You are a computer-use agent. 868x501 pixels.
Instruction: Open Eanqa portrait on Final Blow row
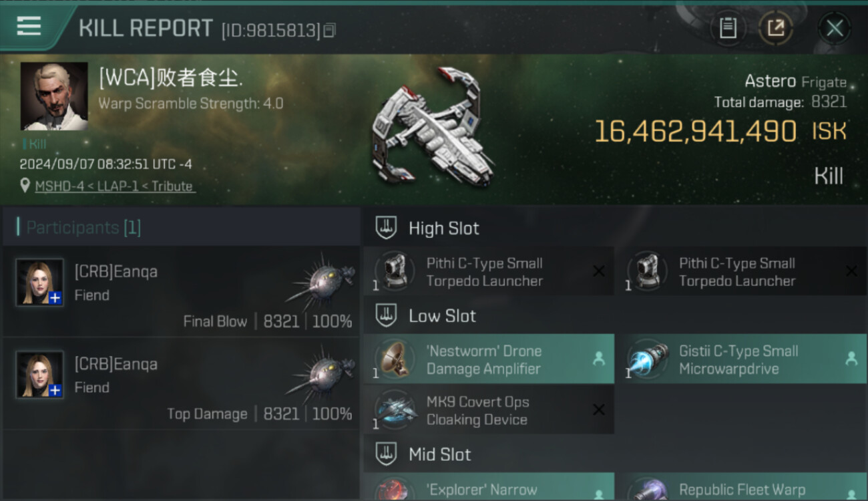tap(40, 283)
